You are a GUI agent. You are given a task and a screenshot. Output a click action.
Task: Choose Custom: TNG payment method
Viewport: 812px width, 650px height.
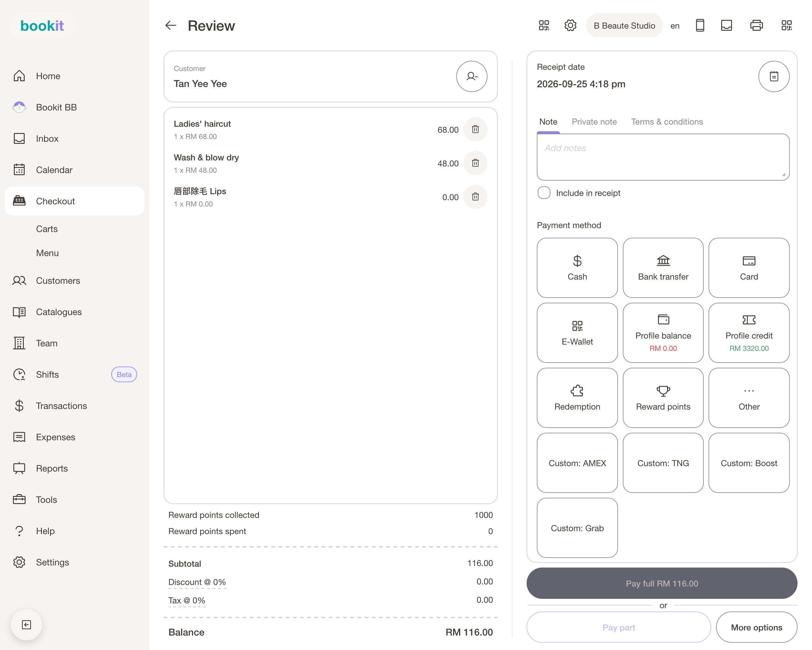point(663,463)
